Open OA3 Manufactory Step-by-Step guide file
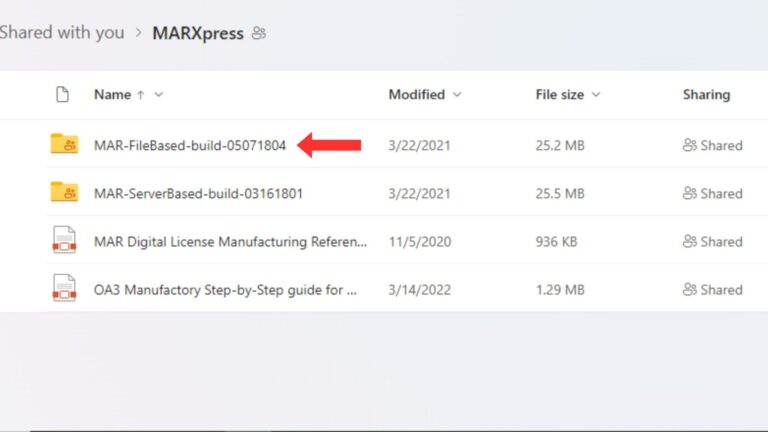Image resolution: width=768 pixels, height=432 pixels. [225, 290]
